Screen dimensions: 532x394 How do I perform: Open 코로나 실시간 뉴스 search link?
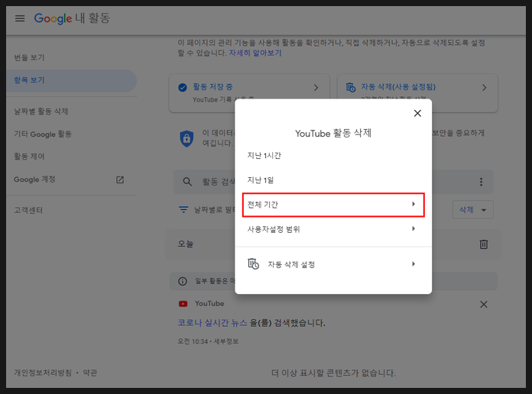coord(212,323)
